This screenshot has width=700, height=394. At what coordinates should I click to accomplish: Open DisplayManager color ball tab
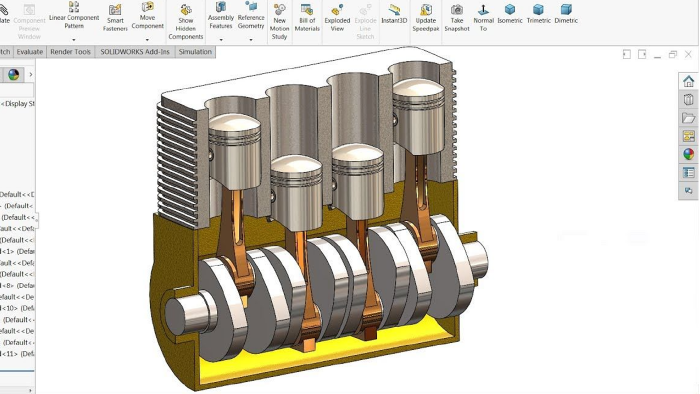point(13,75)
